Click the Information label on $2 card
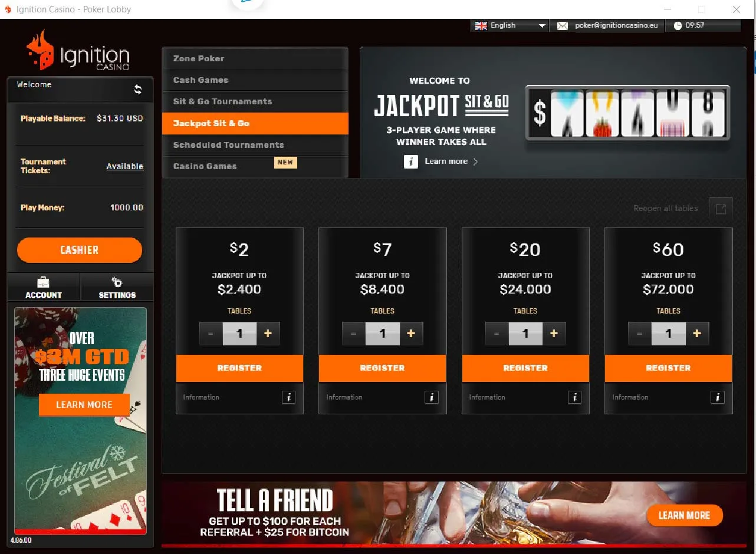 click(x=201, y=397)
